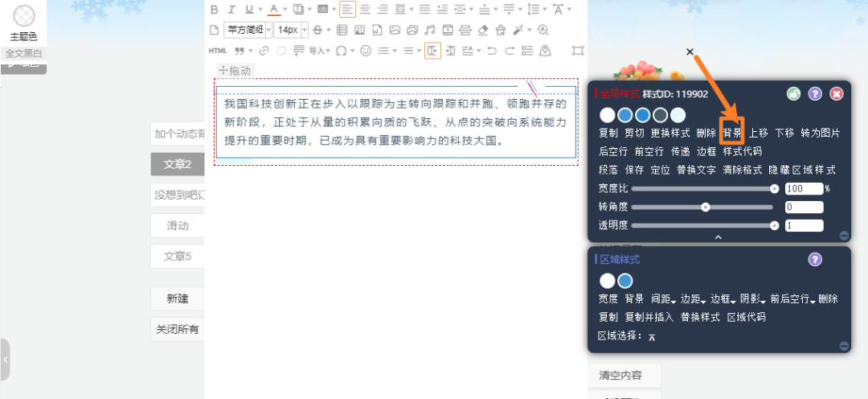Viewport: 868px width, 399px height.
Task: Center align the paragraph
Action: click(x=366, y=9)
